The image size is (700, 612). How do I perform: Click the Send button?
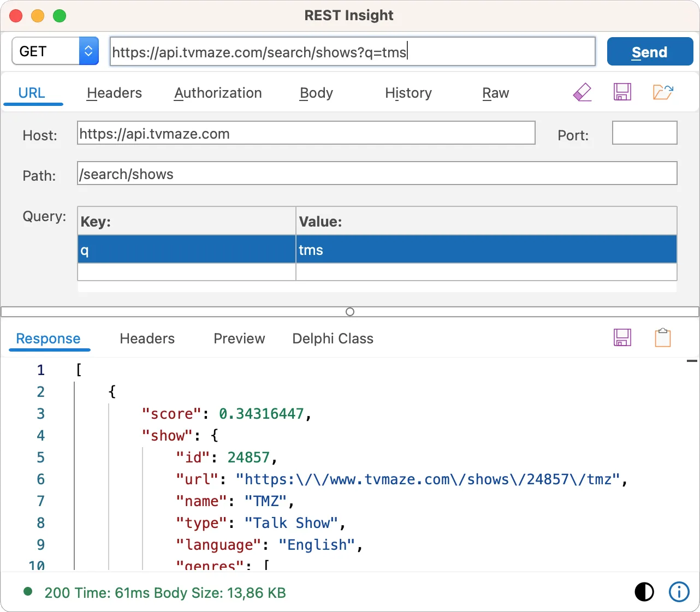[x=649, y=52]
